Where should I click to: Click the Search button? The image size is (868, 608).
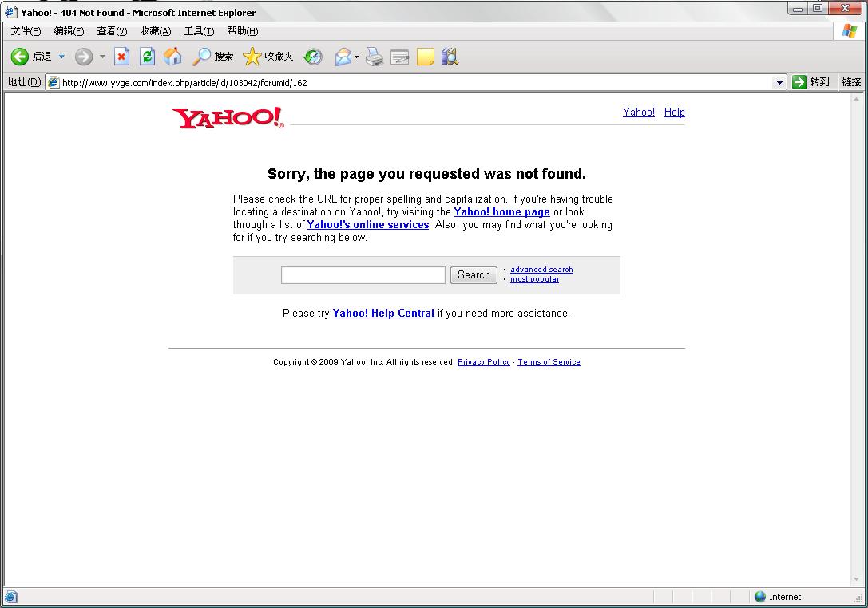pyautogui.click(x=474, y=275)
